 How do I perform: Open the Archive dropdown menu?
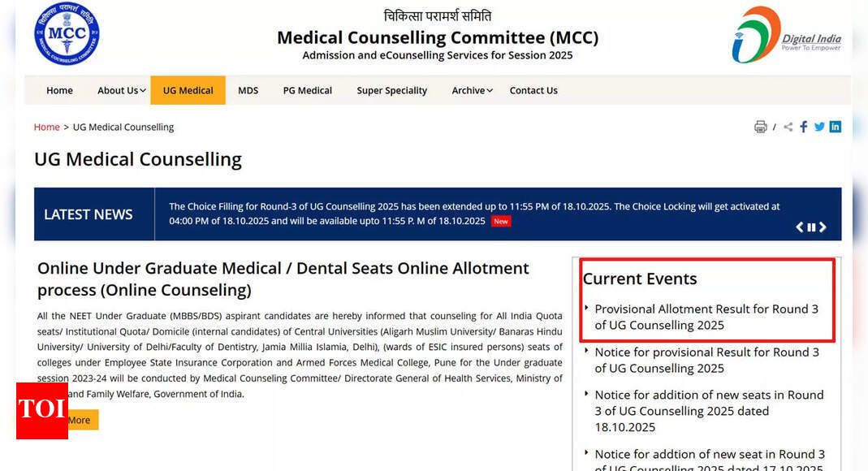(x=470, y=90)
